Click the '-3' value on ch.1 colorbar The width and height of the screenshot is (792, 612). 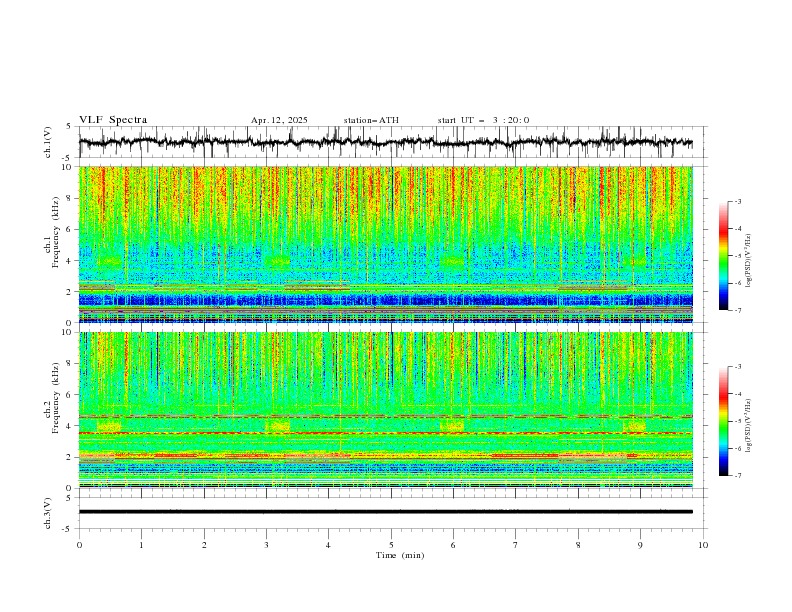pyautogui.click(x=737, y=201)
